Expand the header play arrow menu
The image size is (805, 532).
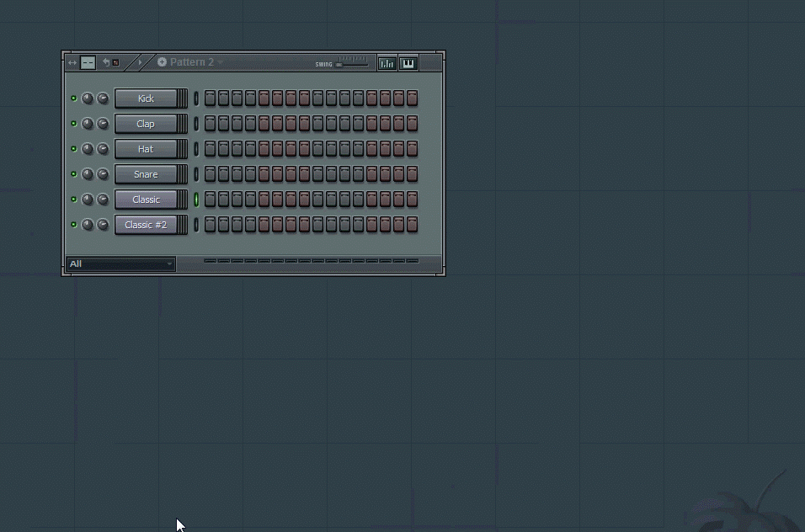140,62
